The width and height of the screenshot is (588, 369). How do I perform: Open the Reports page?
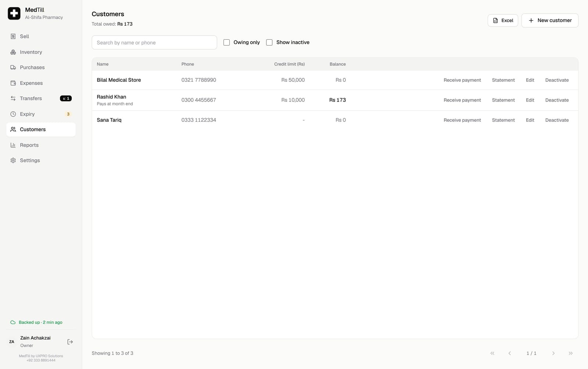[41, 145]
